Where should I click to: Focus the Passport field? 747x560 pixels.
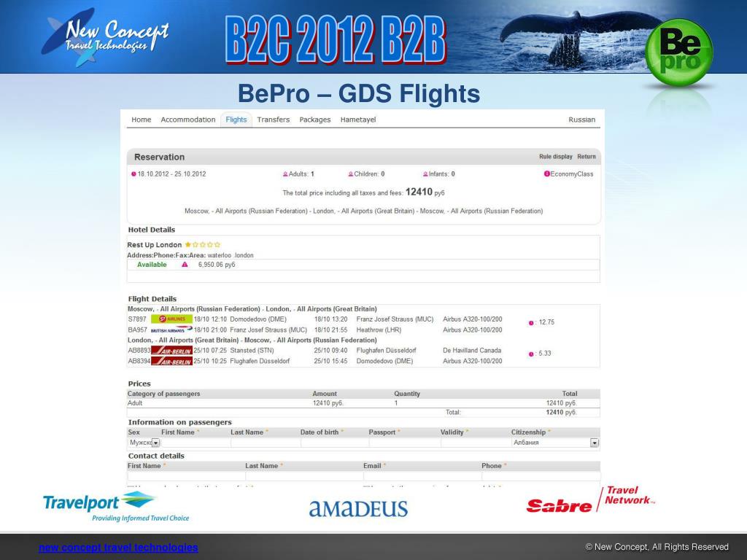404,443
